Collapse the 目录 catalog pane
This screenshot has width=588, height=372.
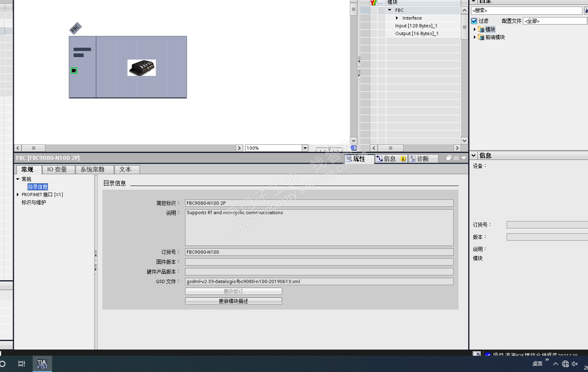pos(473,2)
